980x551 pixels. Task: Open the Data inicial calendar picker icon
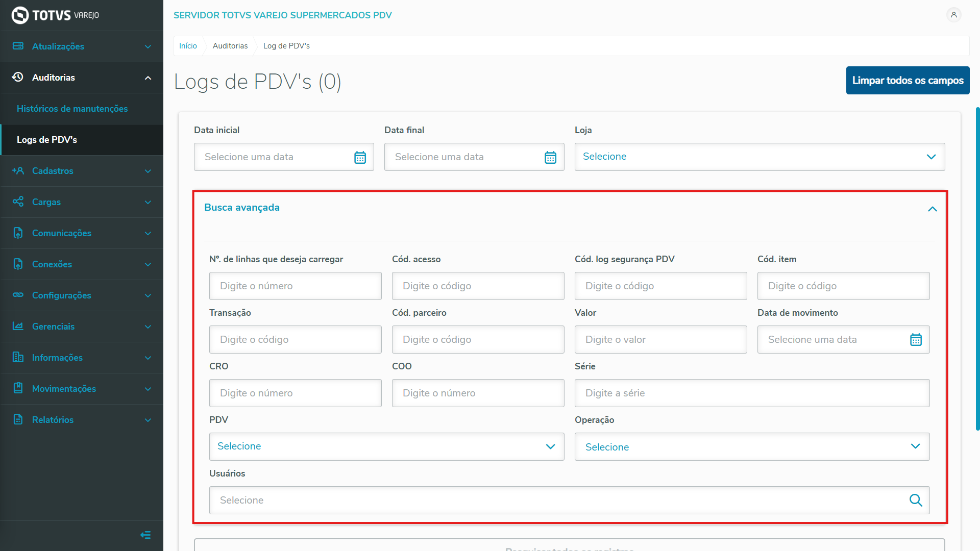pyautogui.click(x=360, y=157)
